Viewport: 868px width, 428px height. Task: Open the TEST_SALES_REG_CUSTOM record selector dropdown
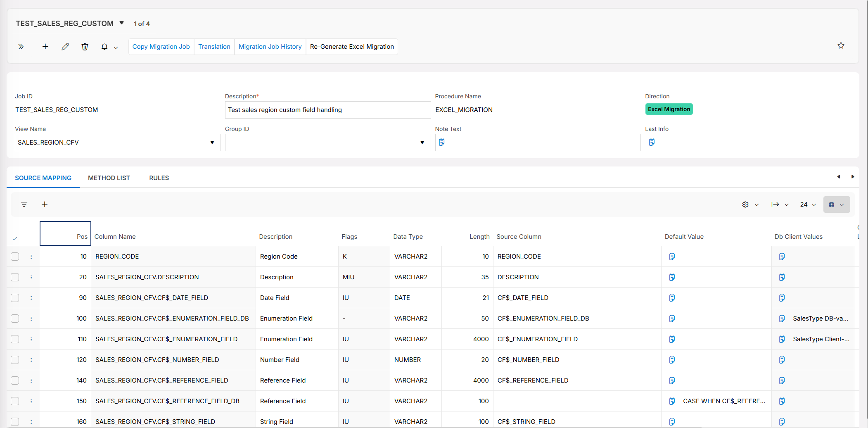click(121, 23)
